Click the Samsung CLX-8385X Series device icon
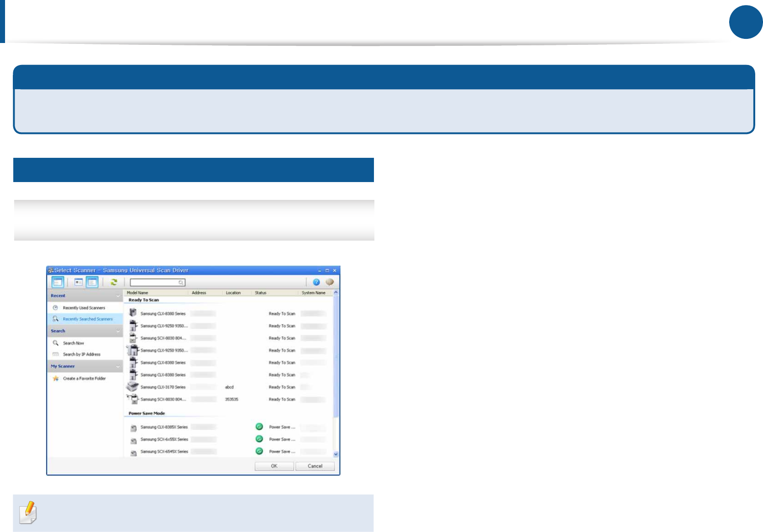Screen dimensions: 763x532 pyautogui.click(x=133, y=428)
